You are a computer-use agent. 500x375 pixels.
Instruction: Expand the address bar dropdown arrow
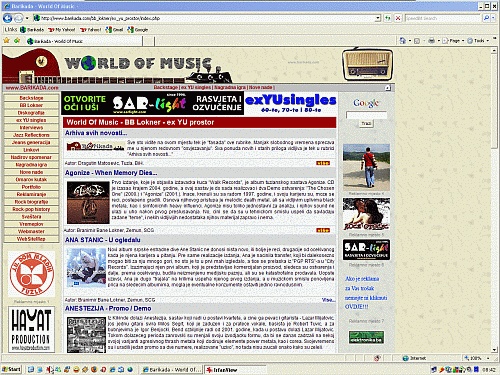tap(378, 18)
